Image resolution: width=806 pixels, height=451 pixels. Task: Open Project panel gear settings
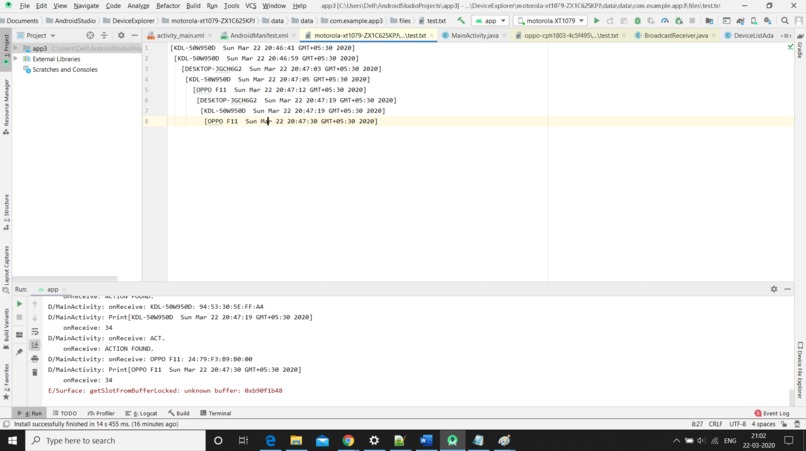[121, 35]
